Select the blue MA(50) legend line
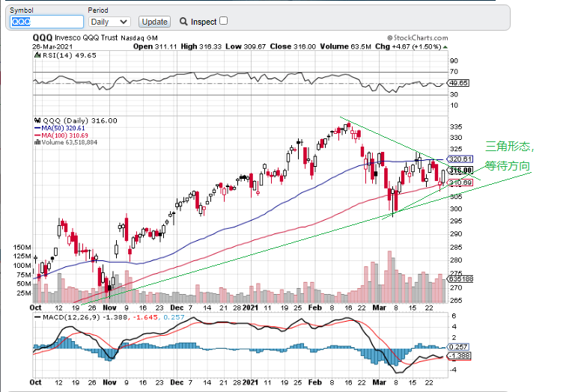 point(37,128)
